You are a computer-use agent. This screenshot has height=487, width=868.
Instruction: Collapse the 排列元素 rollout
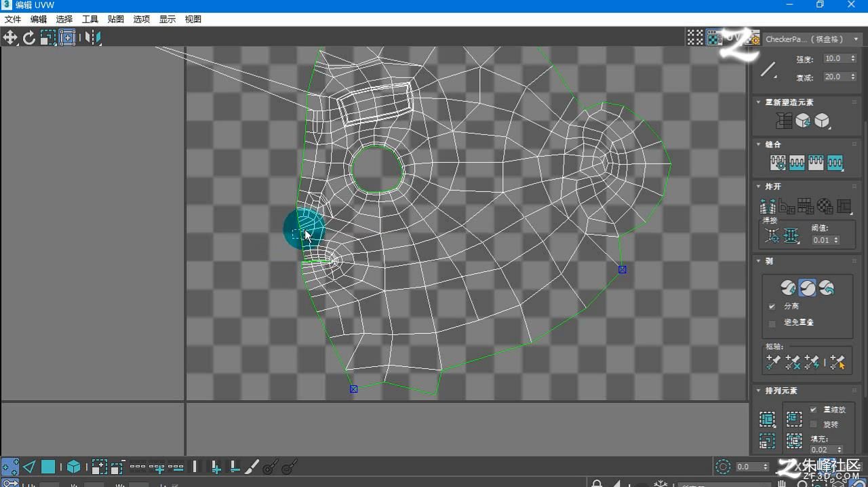(759, 391)
